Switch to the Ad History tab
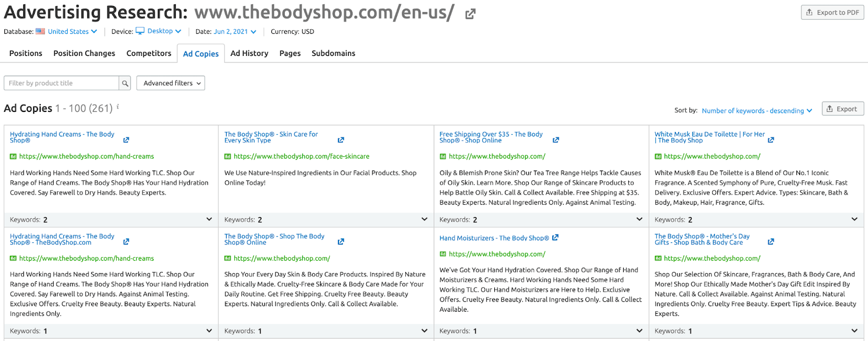 pos(249,53)
